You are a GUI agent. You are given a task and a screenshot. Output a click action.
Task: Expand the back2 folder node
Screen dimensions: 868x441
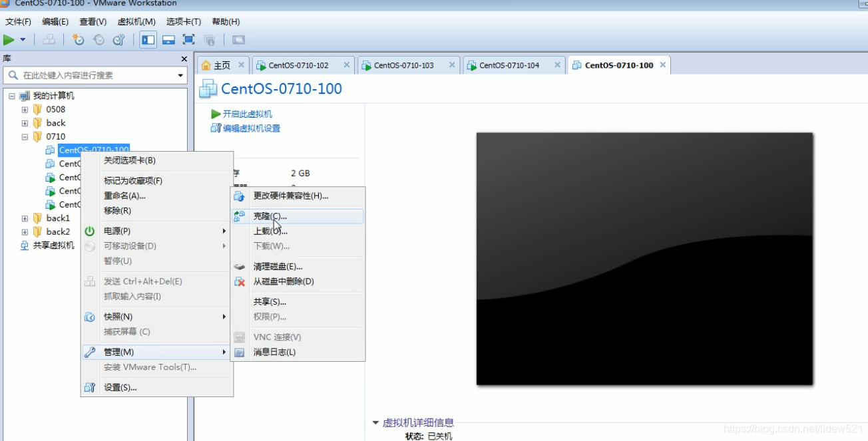pos(25,232)
